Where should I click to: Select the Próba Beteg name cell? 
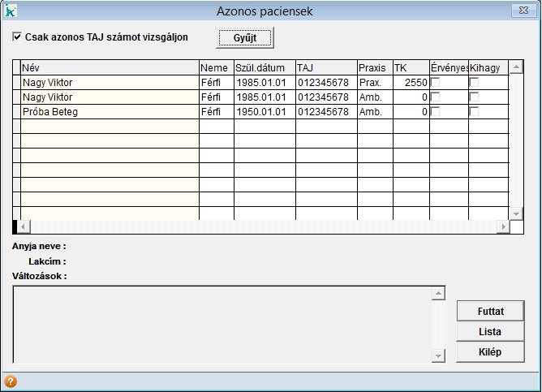point(109,112)
